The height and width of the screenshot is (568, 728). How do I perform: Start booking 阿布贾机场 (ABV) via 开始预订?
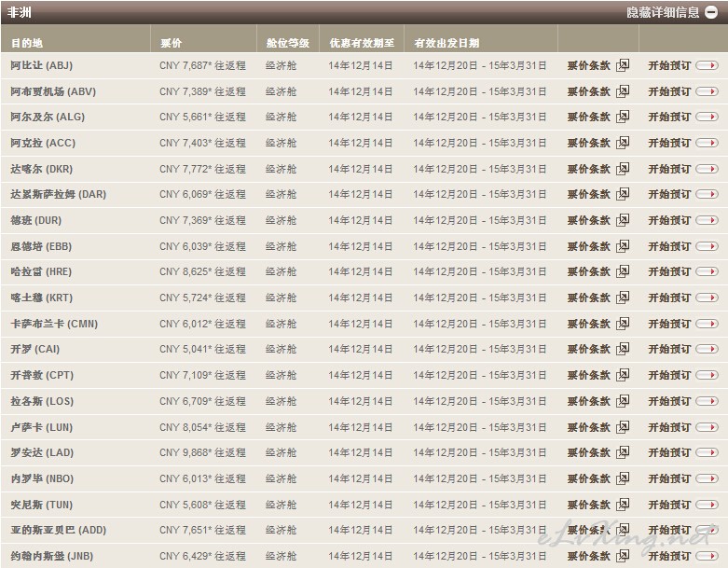669,91
